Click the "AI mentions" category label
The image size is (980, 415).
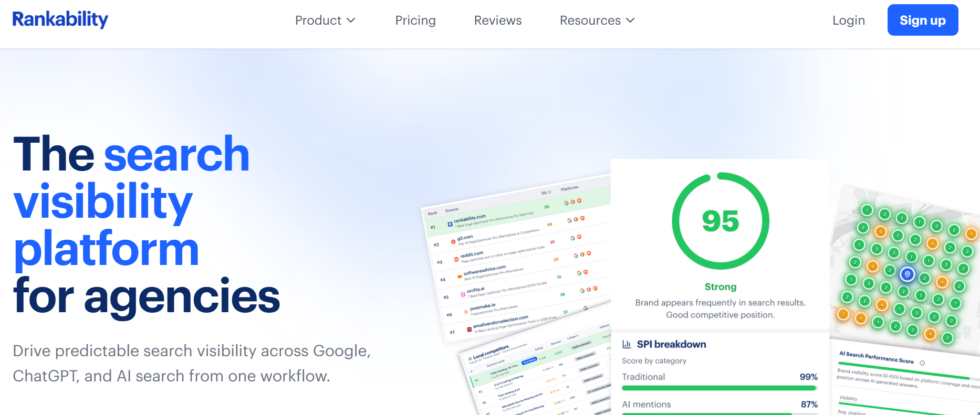pyautogui.click(x=647, y=405)
